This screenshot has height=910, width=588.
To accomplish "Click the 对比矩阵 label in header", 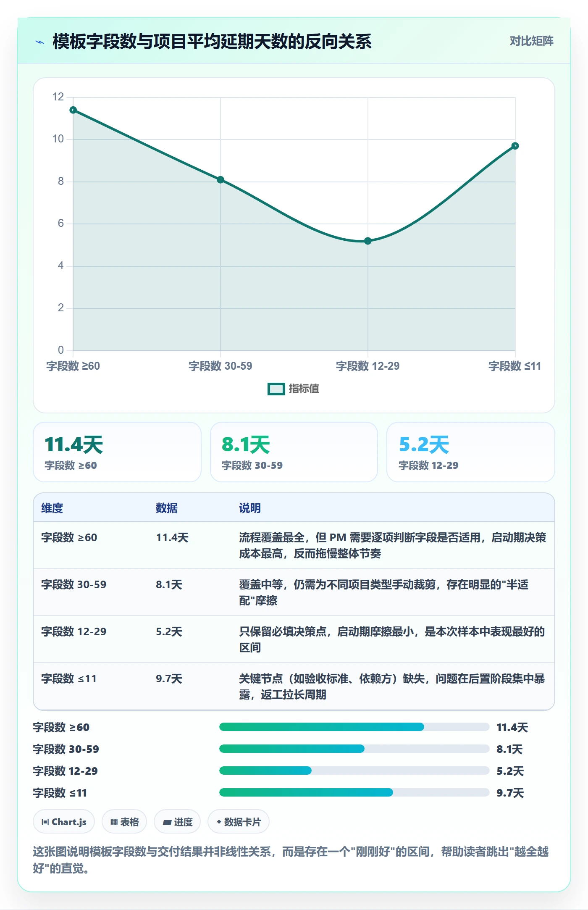I will [531, 41].
